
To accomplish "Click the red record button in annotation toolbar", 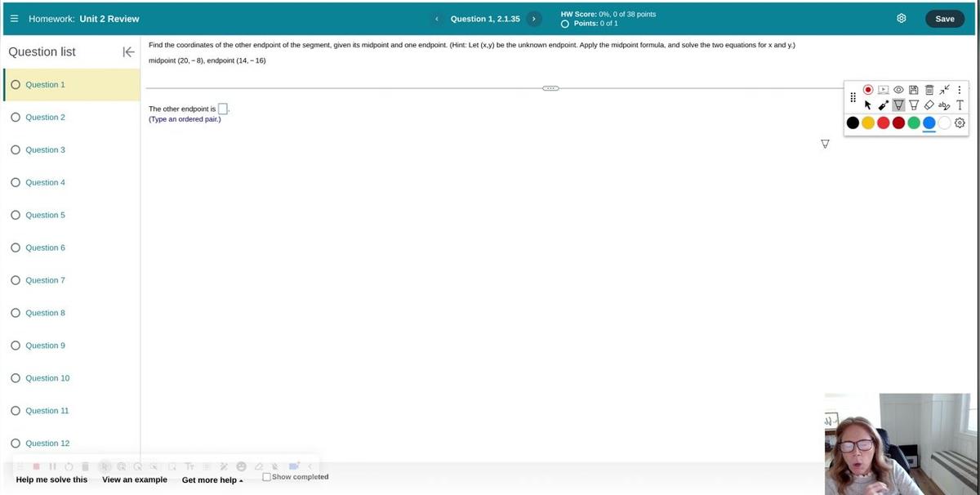I will [868, 90].
